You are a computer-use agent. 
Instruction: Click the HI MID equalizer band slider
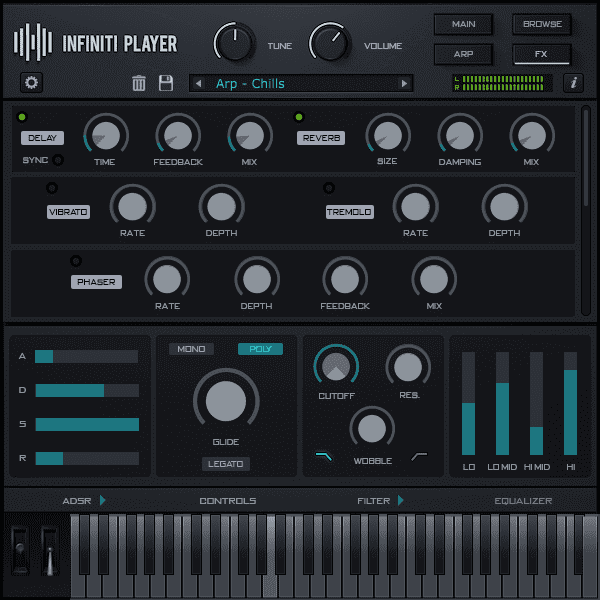pyautogui.click(x=536, y=403)
